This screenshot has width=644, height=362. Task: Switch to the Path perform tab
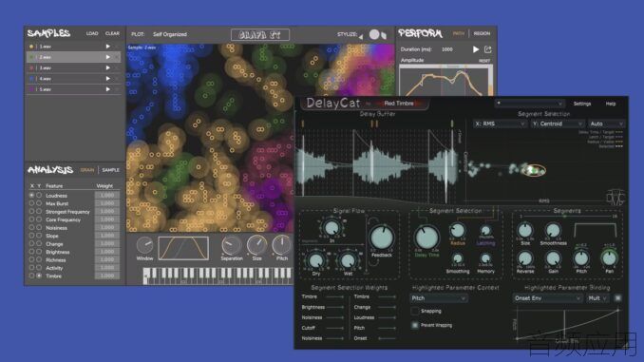click(459, 33)
